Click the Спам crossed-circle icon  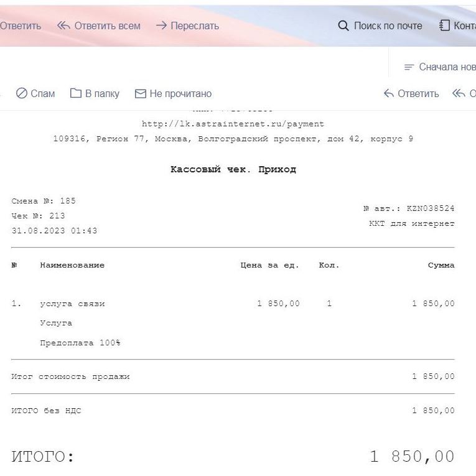click(x=22, y=93)
